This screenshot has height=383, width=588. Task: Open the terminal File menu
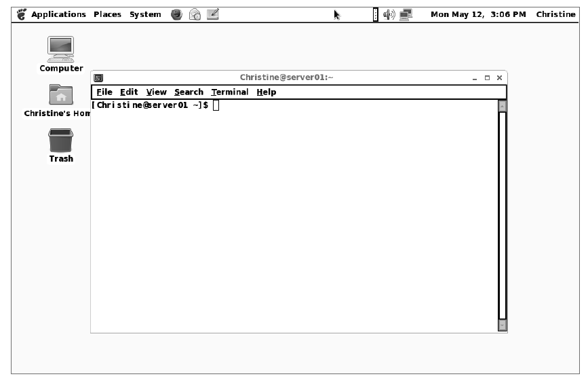pyautogui.click(x=104, y=92)
